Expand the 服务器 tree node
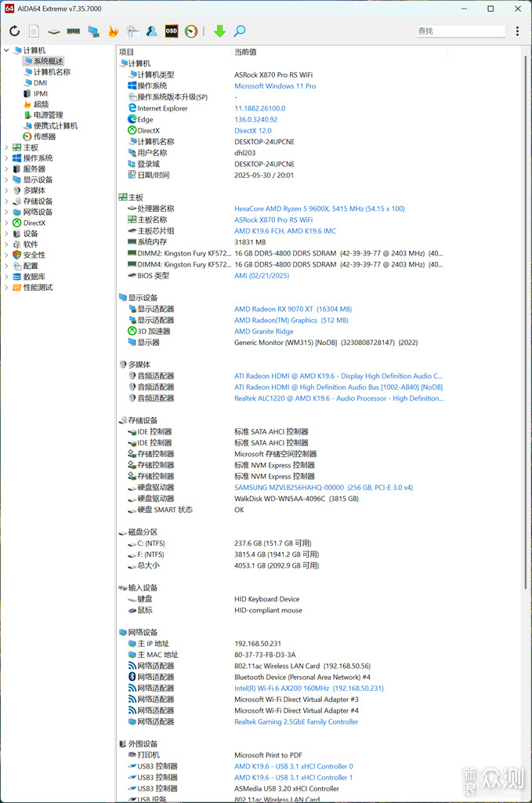The image size is (532, 803). [6, 169]
